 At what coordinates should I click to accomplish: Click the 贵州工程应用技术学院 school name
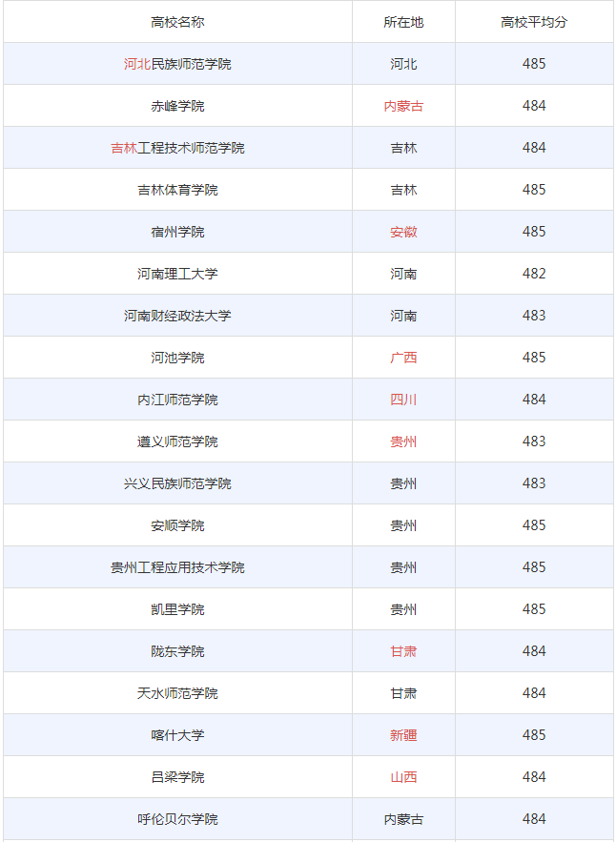[177, 567]
